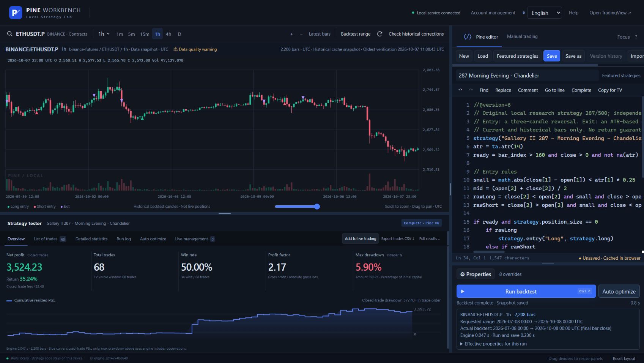
Task: Open the question mark help beside Focus
Action: [636, 37]
